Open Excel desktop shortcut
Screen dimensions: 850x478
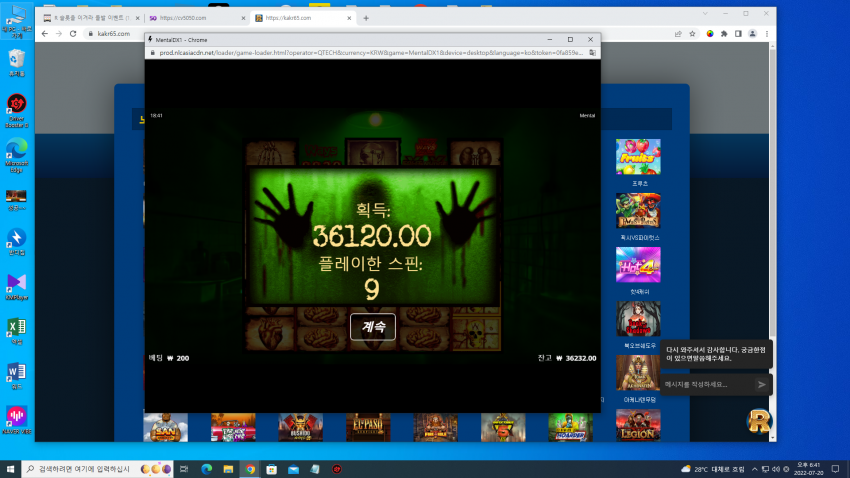(x=16, y=331)
